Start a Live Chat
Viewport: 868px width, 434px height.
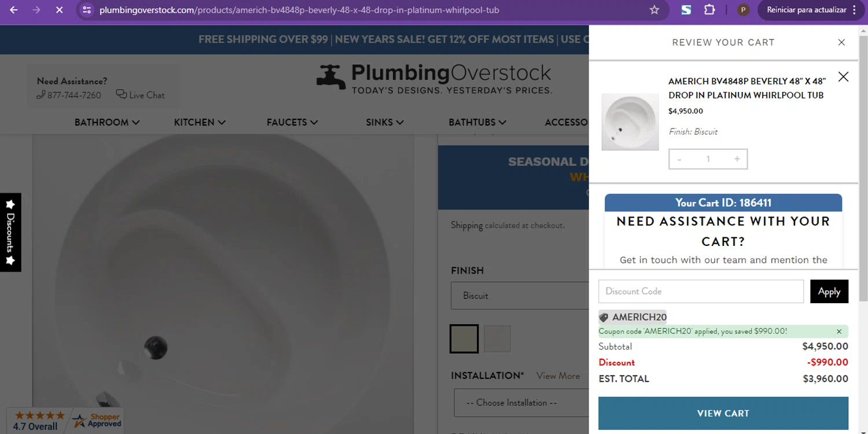coord(140,95)
